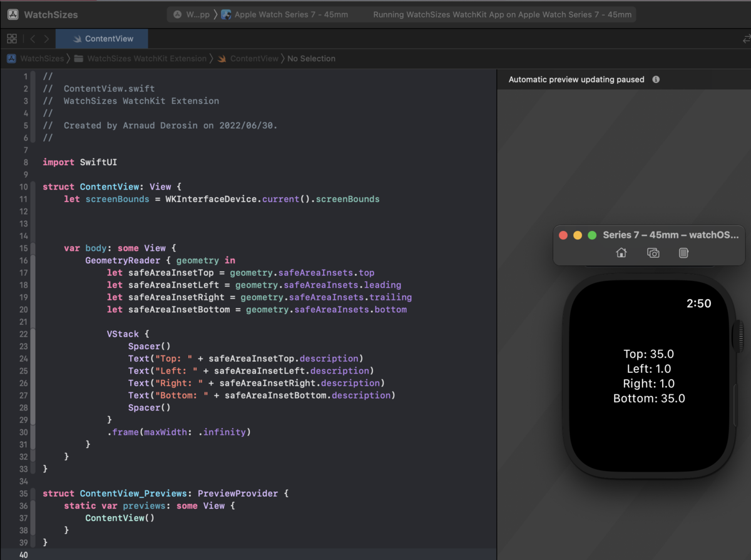Open the W...pp scheme selector
Screen dimensions: 751x560
coord(192,14)
